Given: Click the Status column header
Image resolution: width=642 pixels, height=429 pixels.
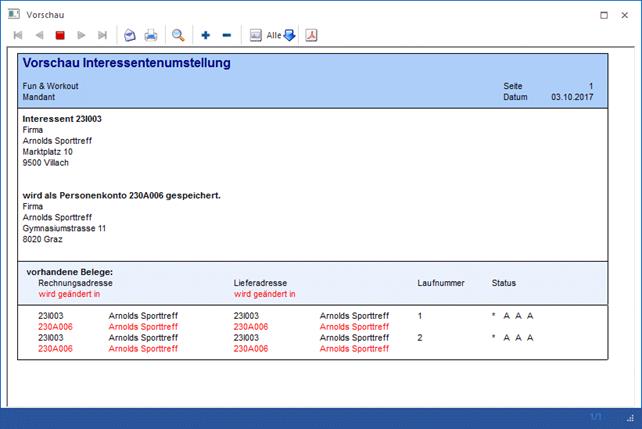Looking at the screenshot, I should [x=504, y=284].
